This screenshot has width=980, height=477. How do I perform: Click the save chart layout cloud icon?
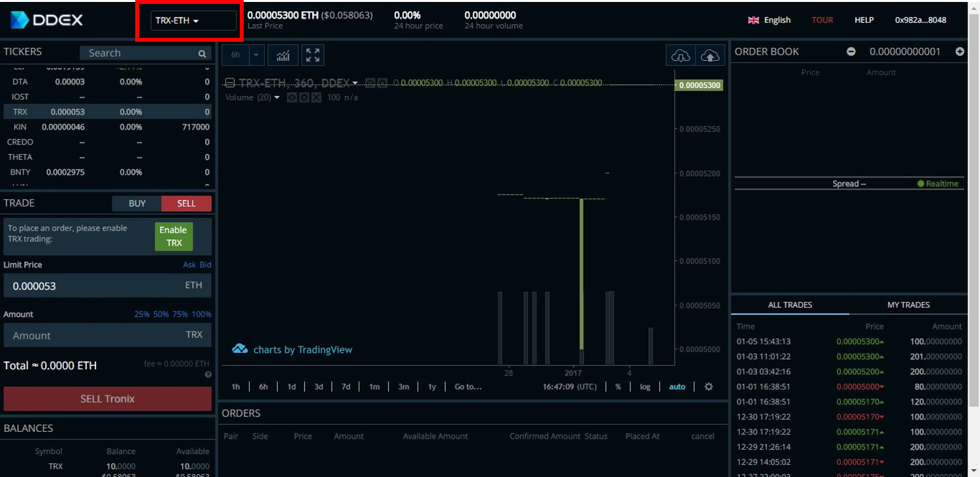click(x=710, y=56)
